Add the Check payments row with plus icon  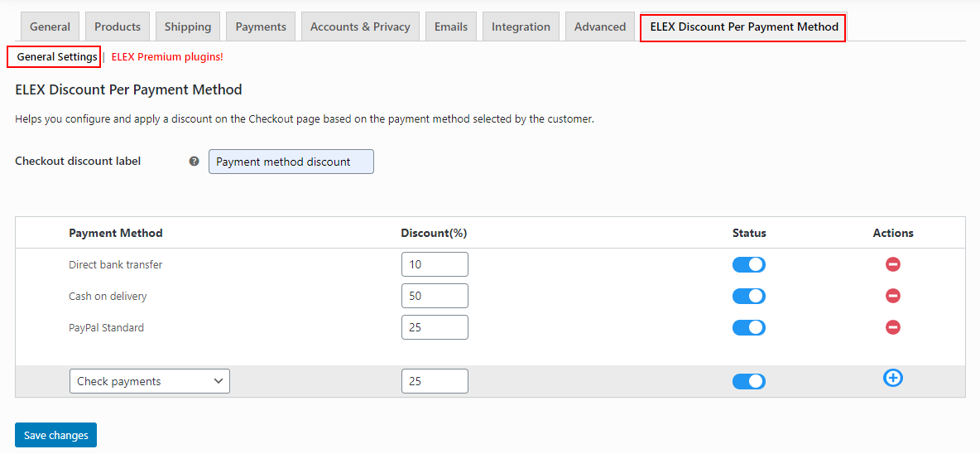tap(892, 378)
